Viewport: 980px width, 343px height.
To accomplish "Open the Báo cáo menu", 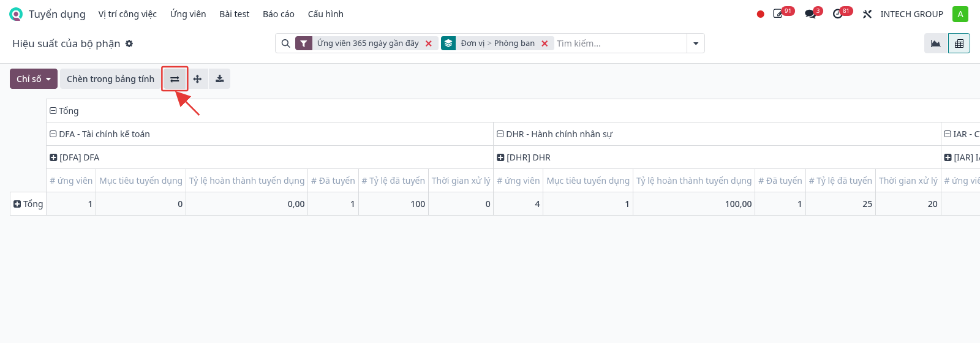I will 279,14.
